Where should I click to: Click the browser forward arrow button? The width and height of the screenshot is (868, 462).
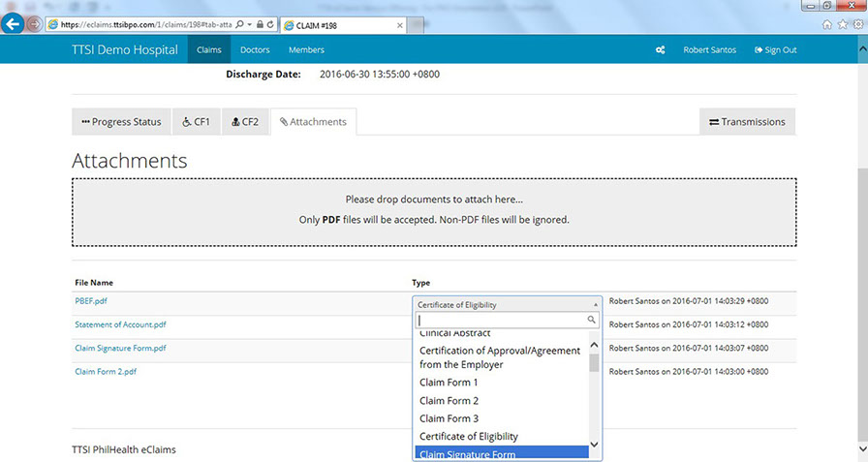click(x=35, y=24)
